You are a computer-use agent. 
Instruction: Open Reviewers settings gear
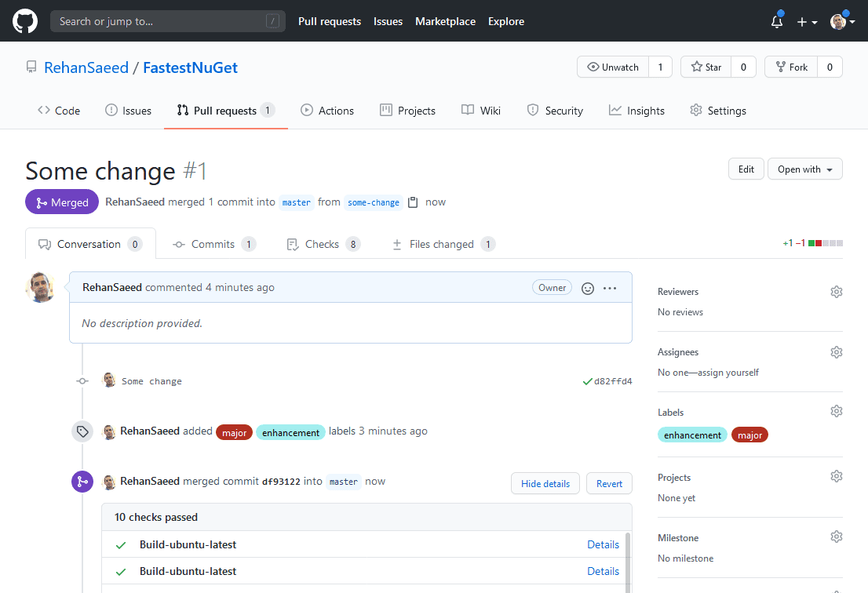point(837,291)
